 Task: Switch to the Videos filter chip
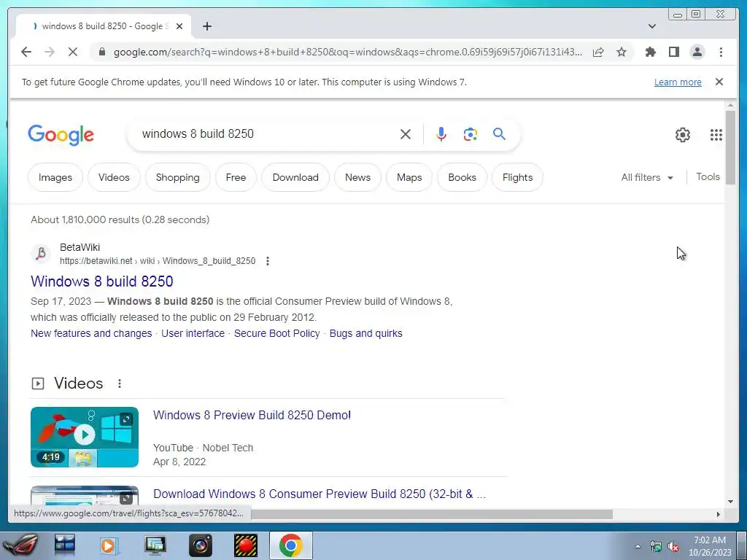[114, 177]
